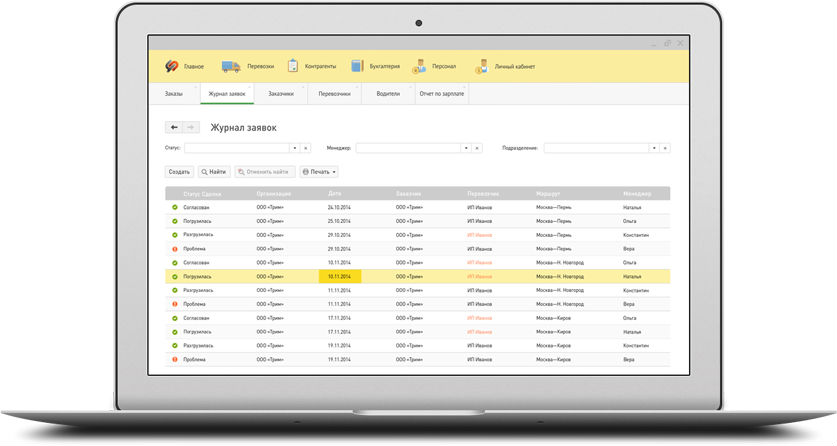Select the Журнал заявок tab
Screen dimensions: 837x446
227,93
